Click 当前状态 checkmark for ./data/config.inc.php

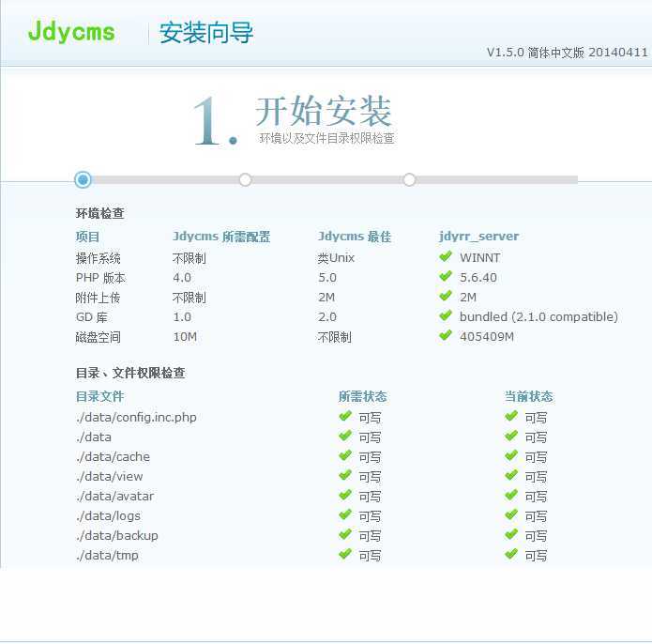[511, 416]
